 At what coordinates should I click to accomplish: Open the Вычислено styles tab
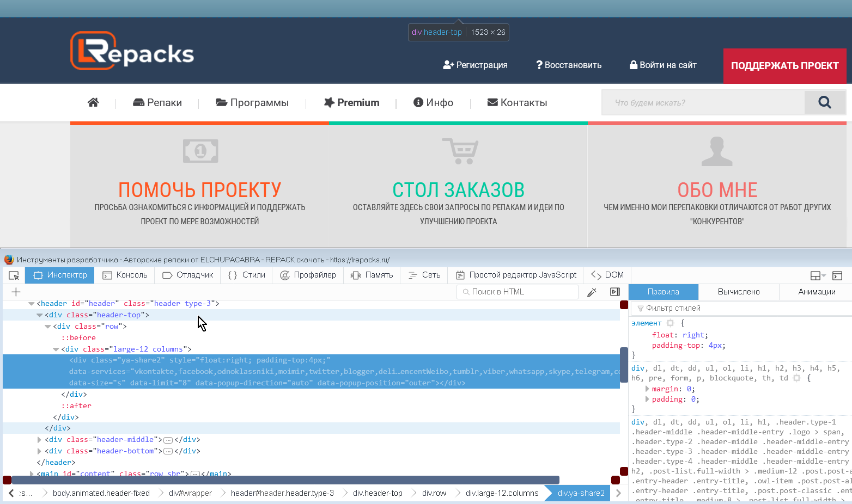coord(738,292)
